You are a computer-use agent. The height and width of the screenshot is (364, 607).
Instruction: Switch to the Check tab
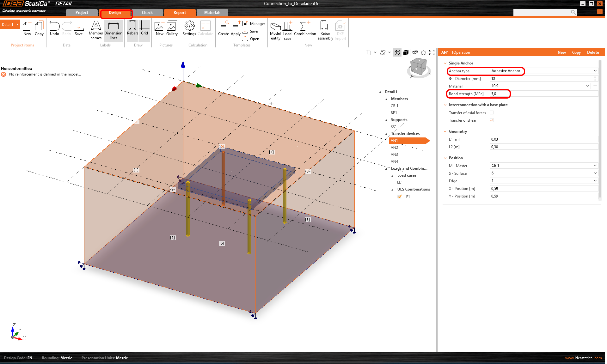point(147,13)
